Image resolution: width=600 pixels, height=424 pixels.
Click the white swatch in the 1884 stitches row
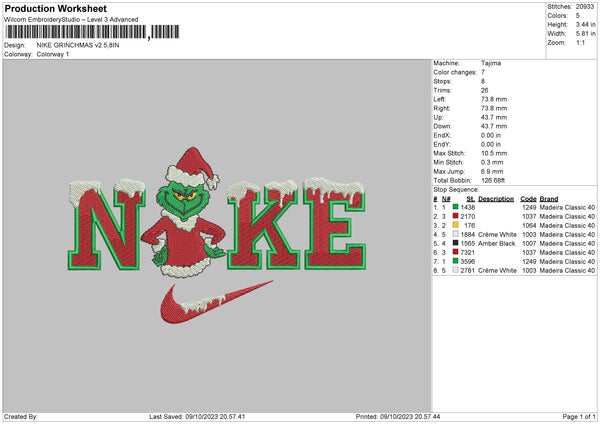point(455,234)
